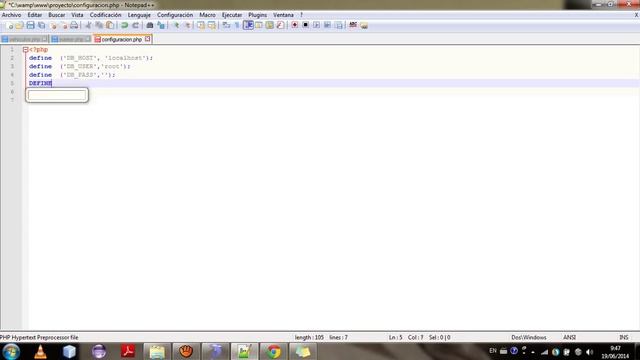Open the Windows Start button
The width and height of the screenshot is (640, 360).
11,351
